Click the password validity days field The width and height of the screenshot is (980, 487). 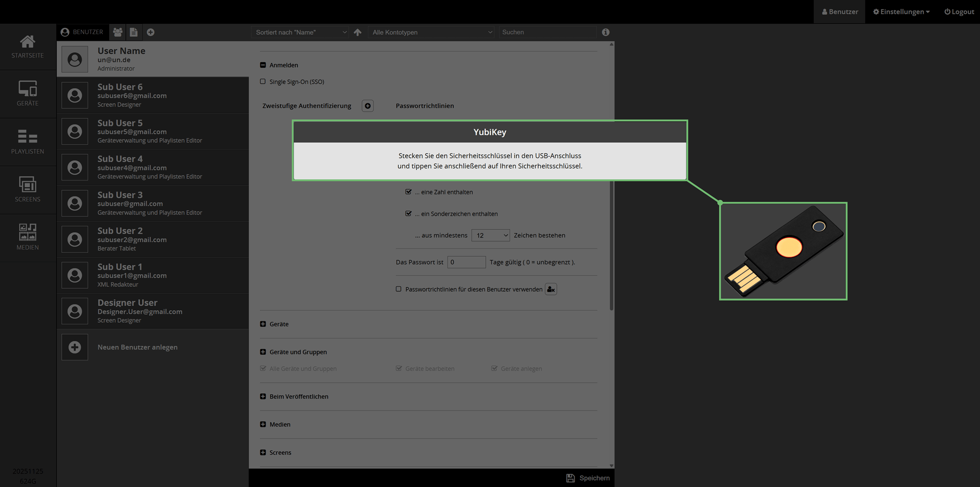[466, 262]
